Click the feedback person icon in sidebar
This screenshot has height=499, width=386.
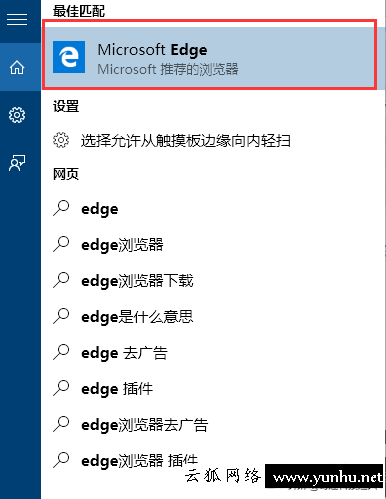click(x=17, y=163)
